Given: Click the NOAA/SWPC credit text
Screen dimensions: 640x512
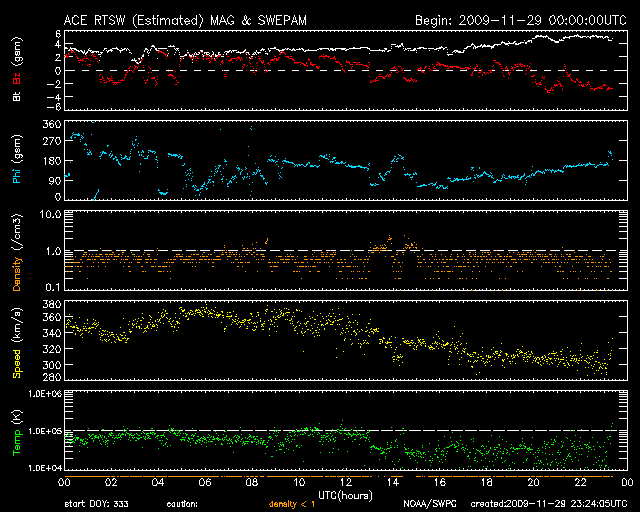Looking at the screenshot, I should tap(429, 504).
